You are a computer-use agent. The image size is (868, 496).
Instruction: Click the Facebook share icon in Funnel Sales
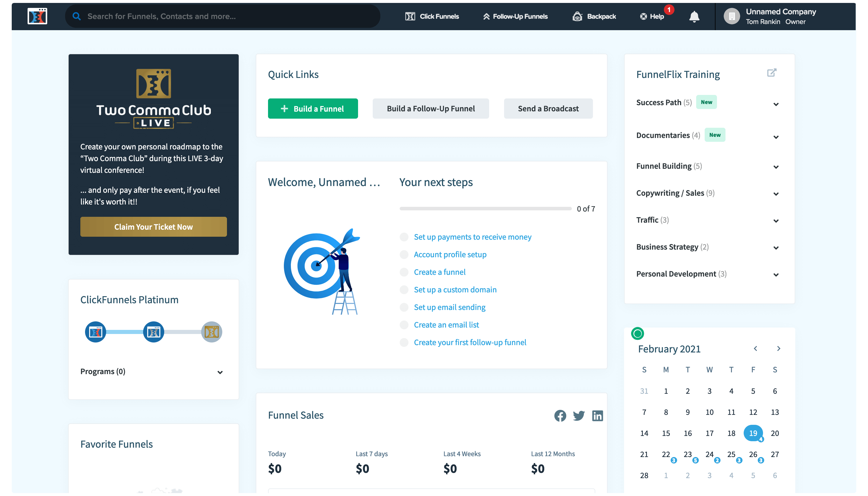[560, 415]
